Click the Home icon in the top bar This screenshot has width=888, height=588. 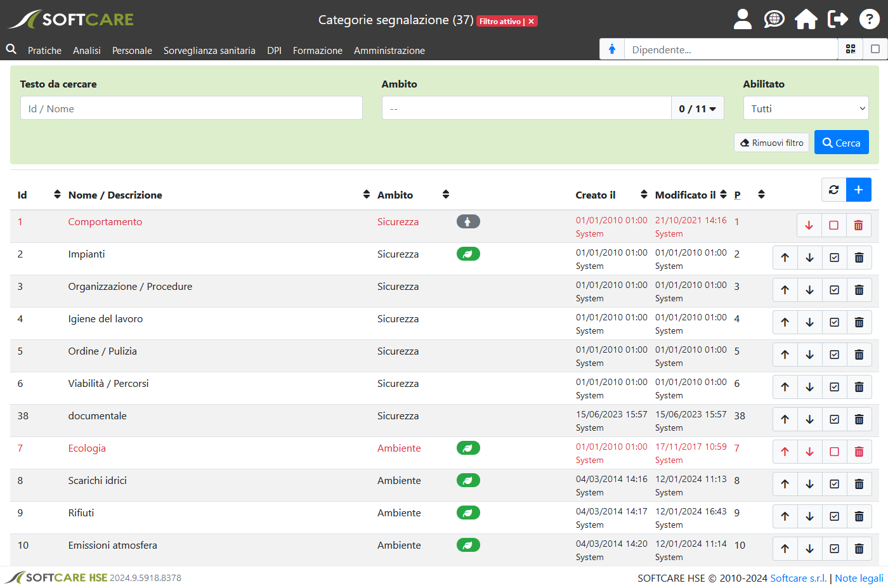(806, 19)
